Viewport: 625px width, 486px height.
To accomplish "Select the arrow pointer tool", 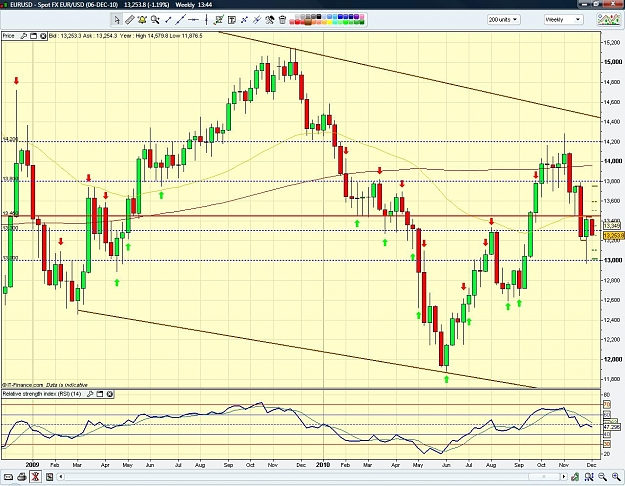I will tap(117, 20).
